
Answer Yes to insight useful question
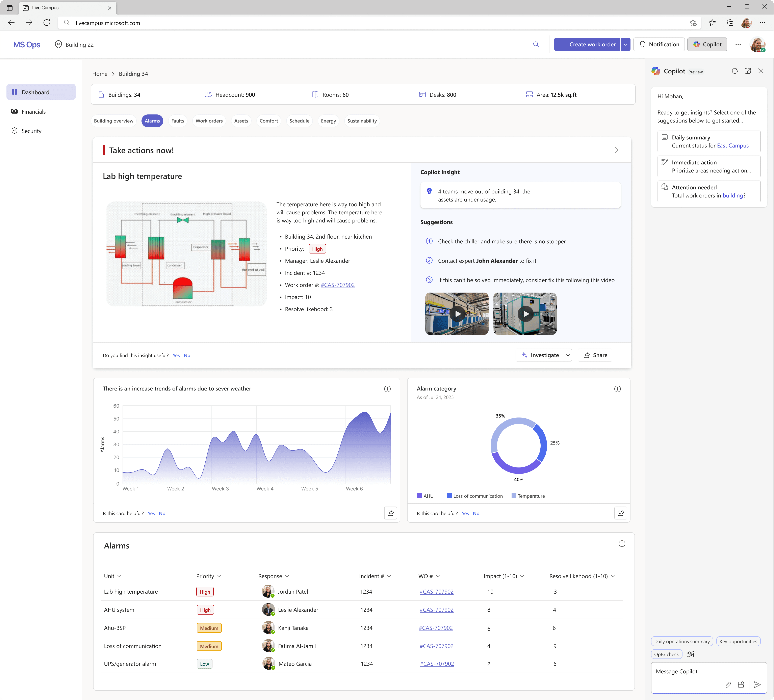pyautogui.click(x=176, y=355)
